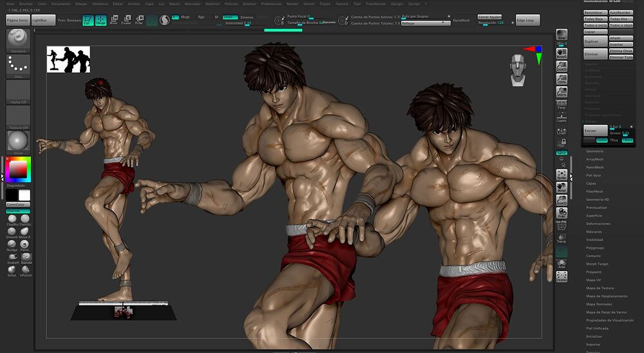
Task: Click the MoverD pan document icon
Action: point(562,53)
